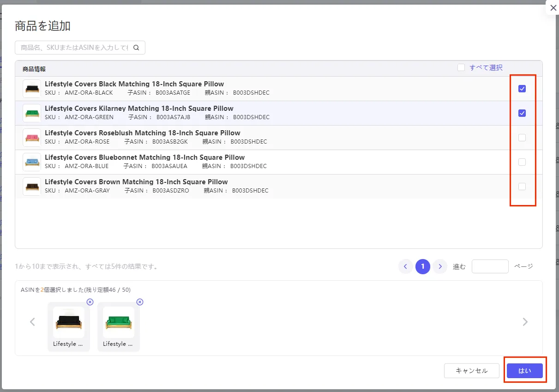This screenshot has height=392, width=559.
Task: Go to previous page with left chevron
Action: tap(405, 266)
